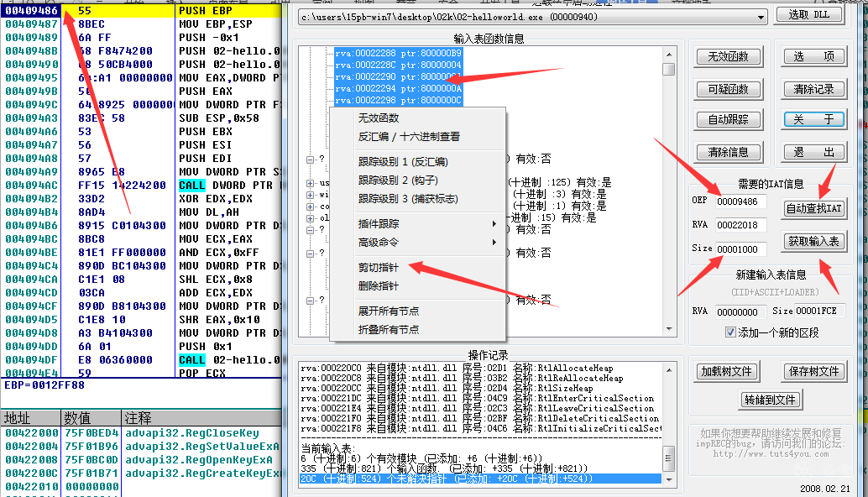Click the 转储到文件 fix dump button

770,400
